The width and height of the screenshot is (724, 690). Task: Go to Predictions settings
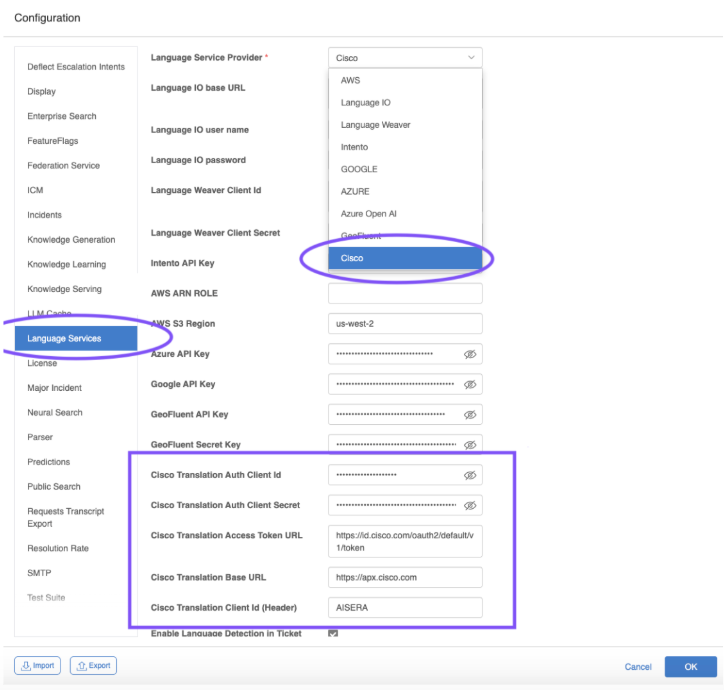click(x=76, y=462)
